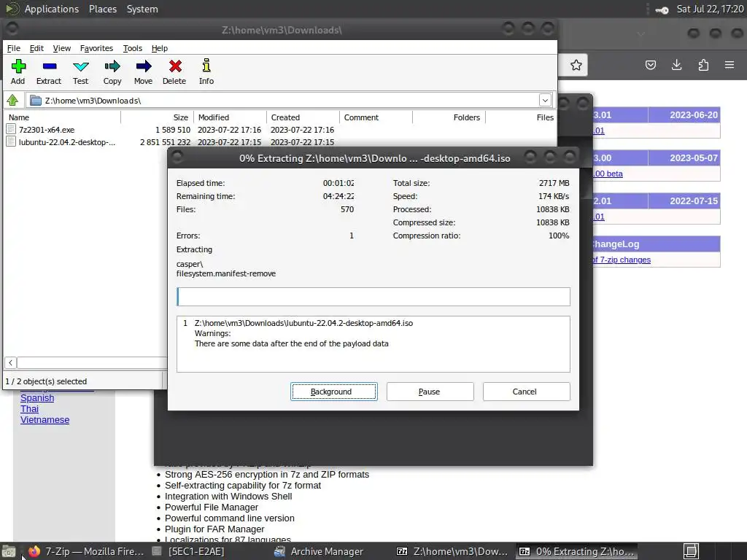Open the View menu in 7-Zip

pos(62,48)
